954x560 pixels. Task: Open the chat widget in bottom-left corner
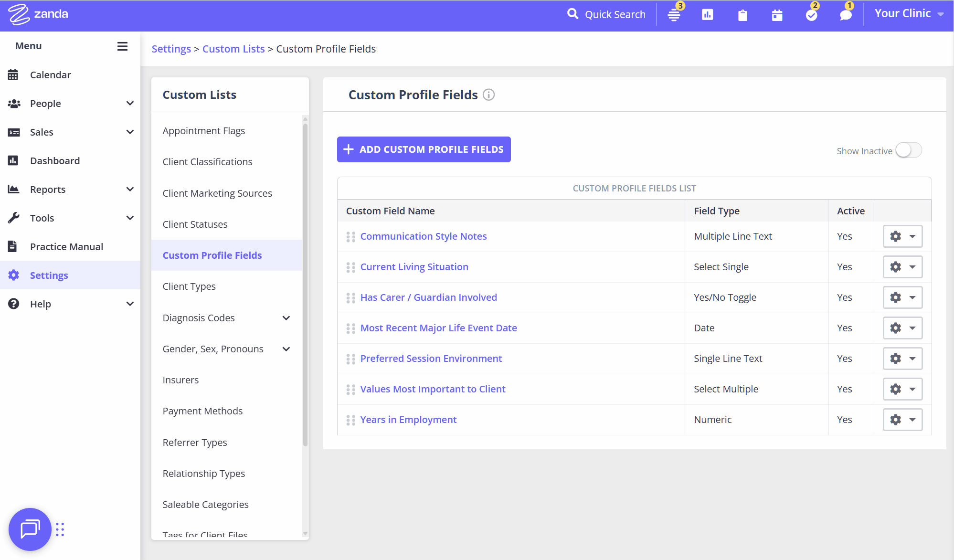(30, 529)
